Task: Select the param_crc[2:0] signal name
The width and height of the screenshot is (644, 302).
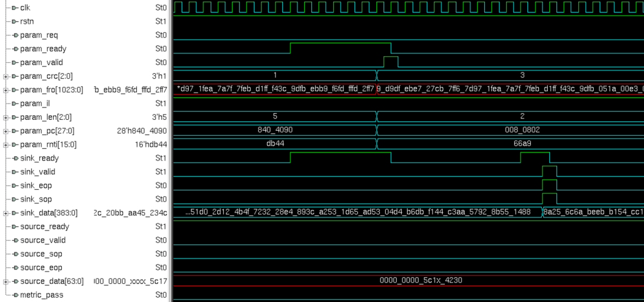Action: (x=47, y=77)
